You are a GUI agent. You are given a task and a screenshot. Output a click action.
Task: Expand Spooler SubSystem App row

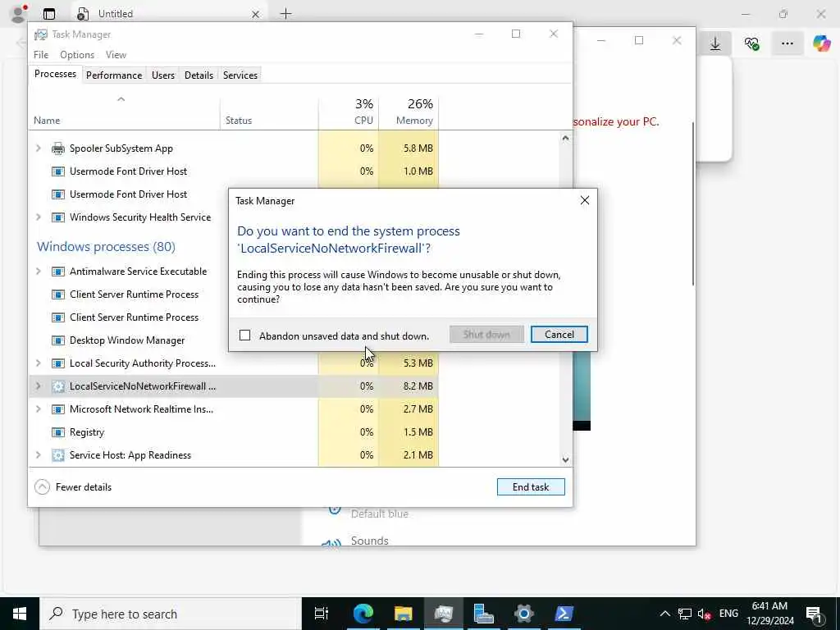pos(38,148)
